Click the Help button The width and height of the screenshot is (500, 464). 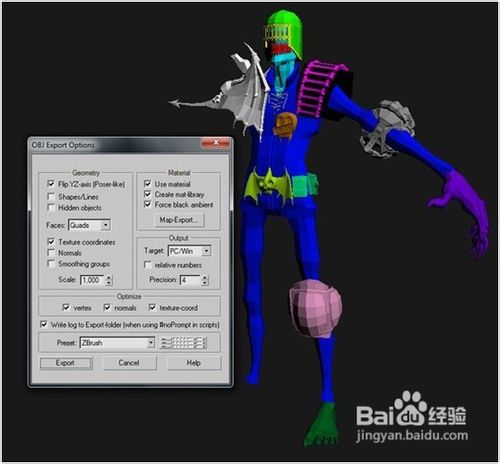coord(194,363)
